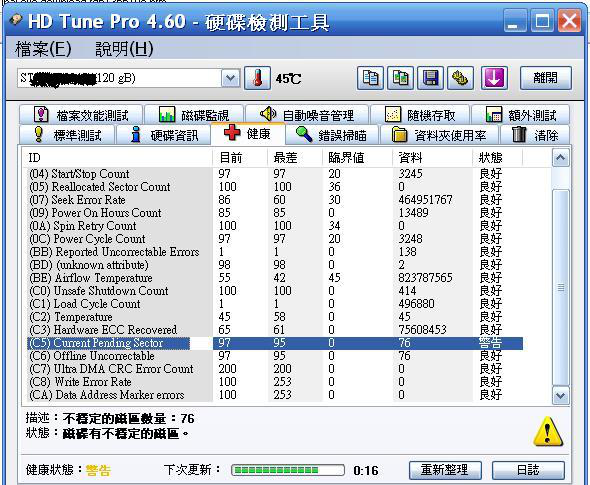Select the (09) Power On Hours Count row
The width and height of the screenshot is (590, 485).
coord(275,213)
